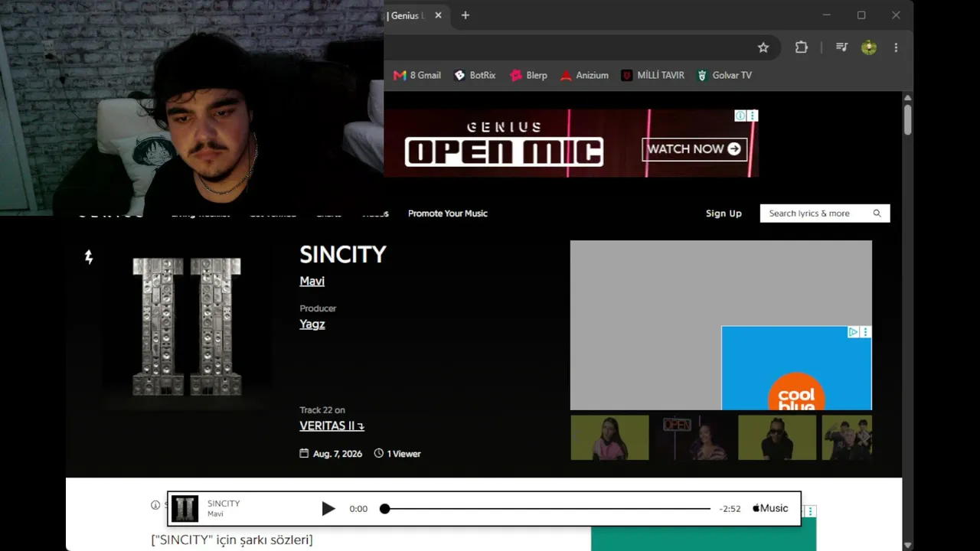Click the scrollbar down arrow
This screenshot has width=980, height=551.
tap(907, 545)
